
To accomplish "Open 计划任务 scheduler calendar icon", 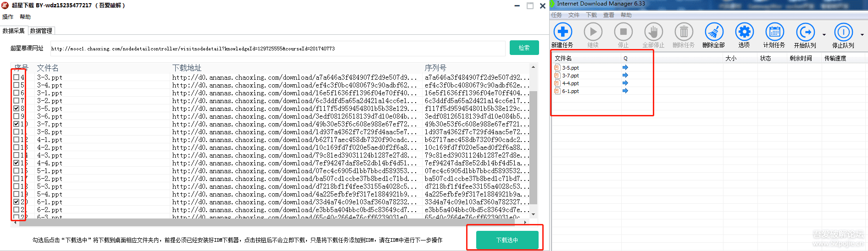I will (774, 32).
